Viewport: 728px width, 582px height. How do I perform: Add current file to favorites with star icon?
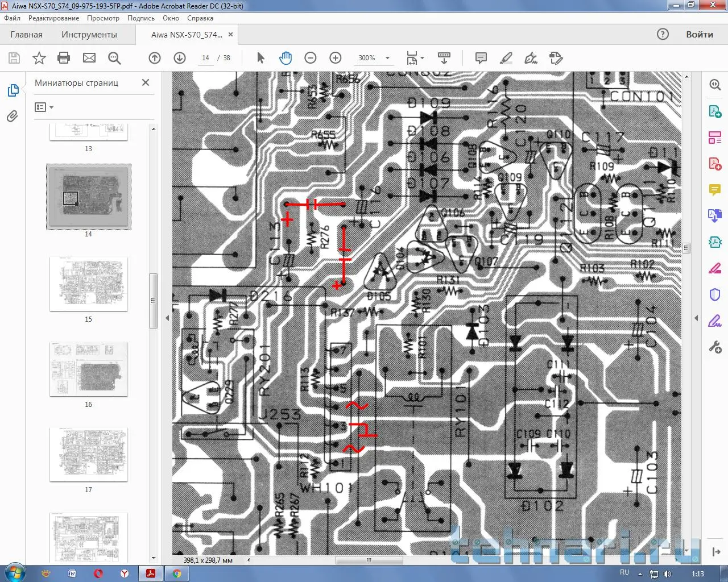(x=39, y=58)
